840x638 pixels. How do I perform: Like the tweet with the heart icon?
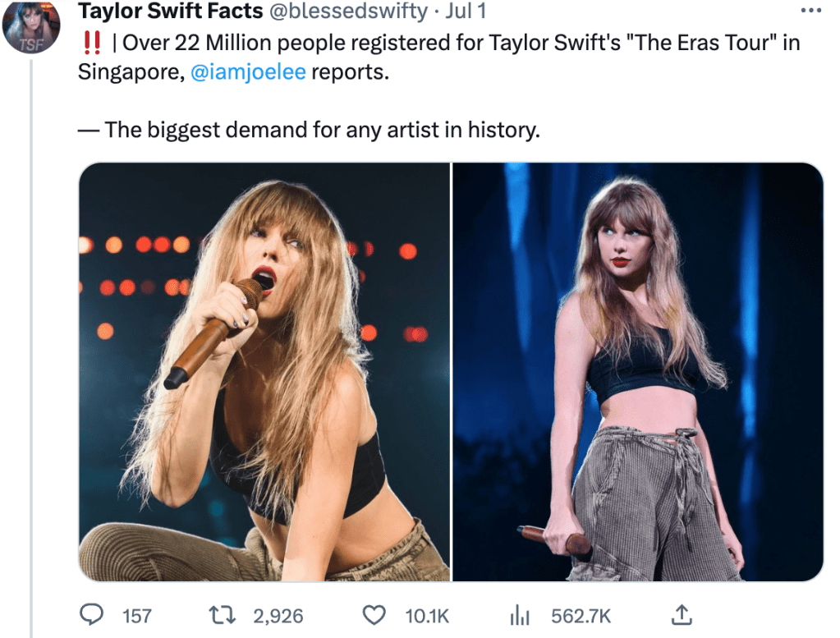[x=374, y=615]
